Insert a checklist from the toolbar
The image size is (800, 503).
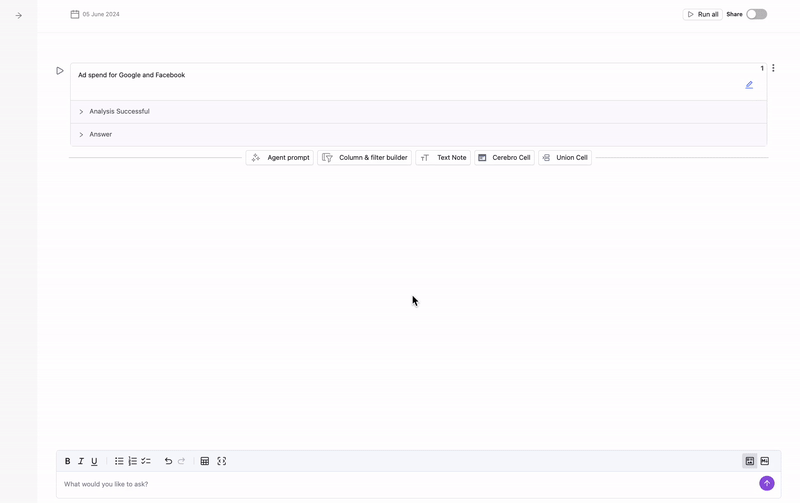146,461
